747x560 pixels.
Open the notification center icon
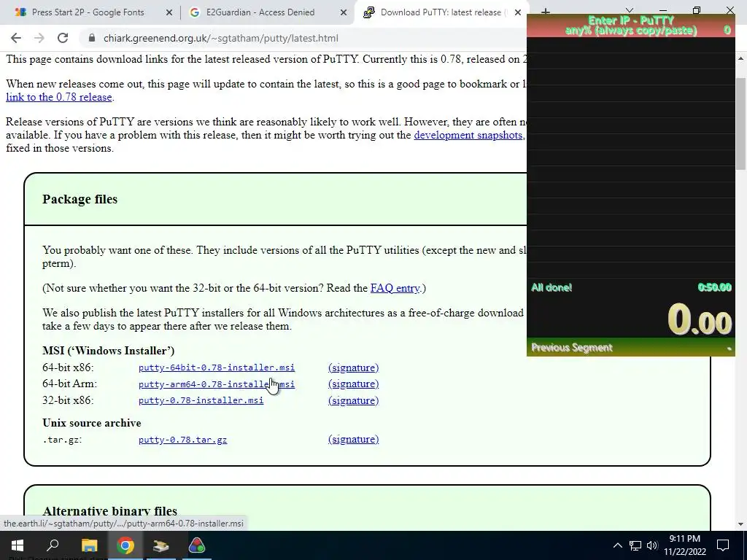coord(723,545)
